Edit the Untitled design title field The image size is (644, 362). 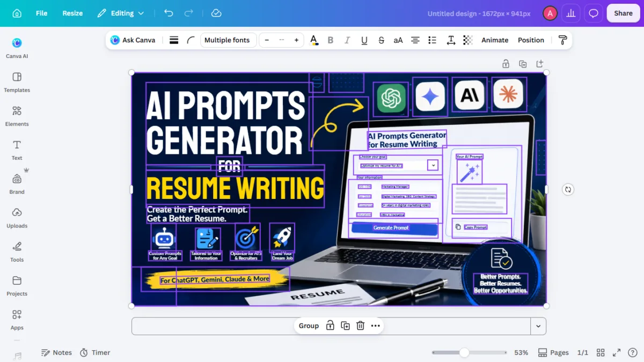coord(479,13)
